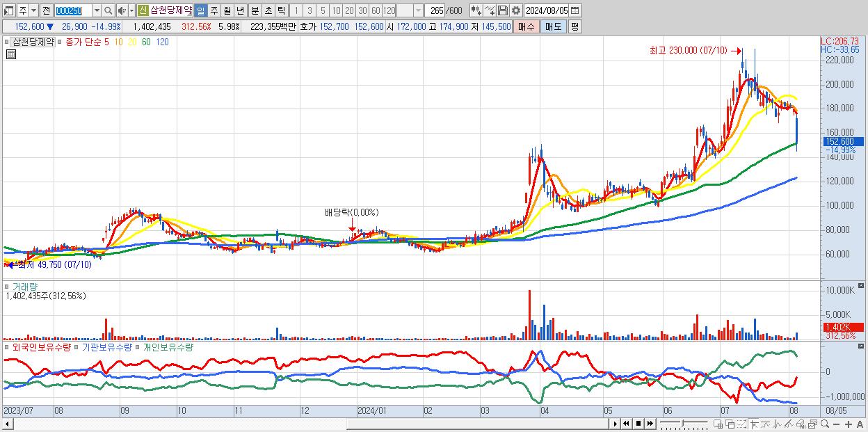Open the data table grid icon on chart

point(10,54)
